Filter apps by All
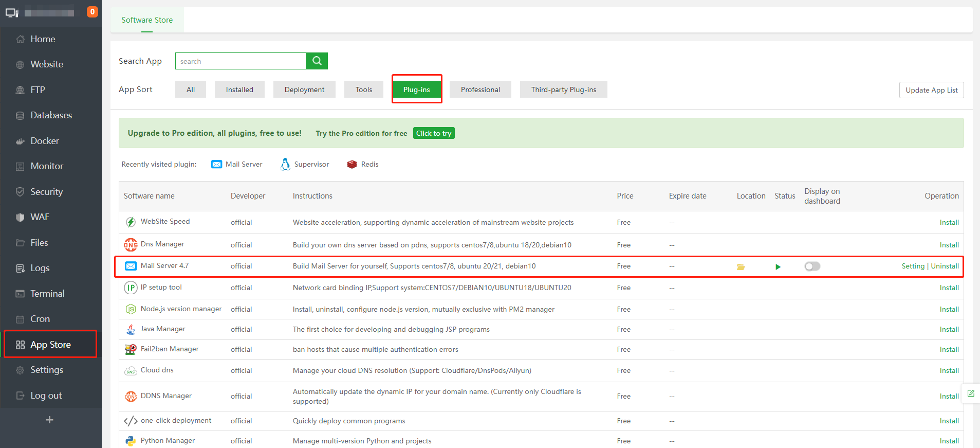The width and height of the screenshot is (980, 448). pos(191,89)
